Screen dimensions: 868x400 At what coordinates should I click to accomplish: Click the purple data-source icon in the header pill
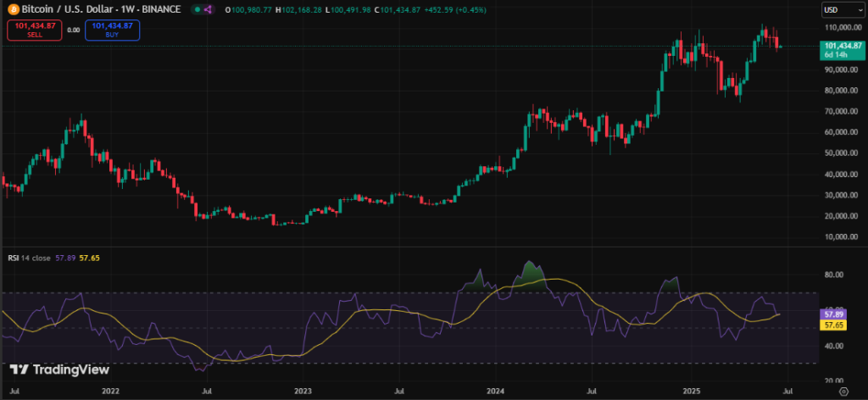209,9
